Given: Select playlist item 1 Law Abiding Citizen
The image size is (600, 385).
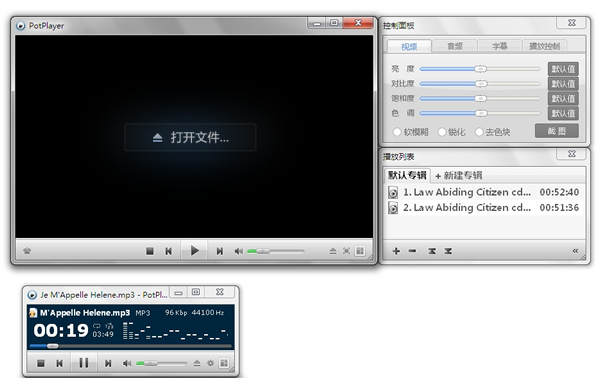Looking at the screenshot, I should (x=485, y=192).
